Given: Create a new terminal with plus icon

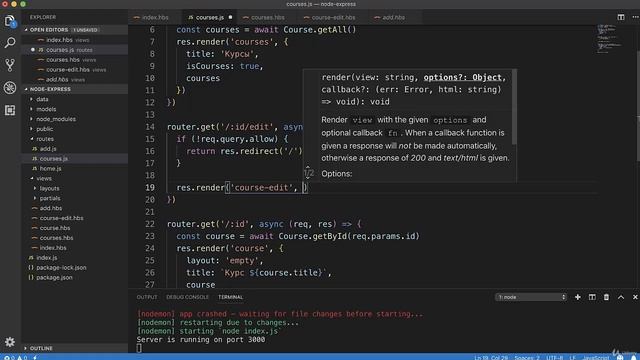Looking at the screenshot, I should tap(578, 297).
